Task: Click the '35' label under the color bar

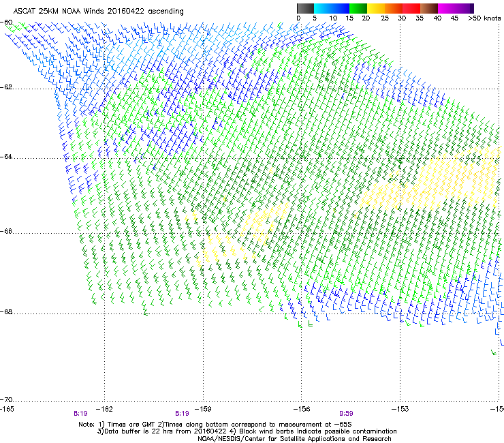Action: point(420,18)
